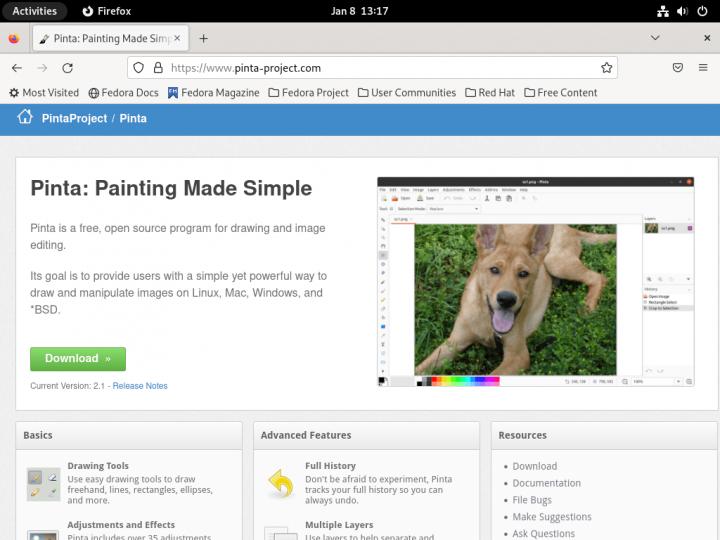
Task: Click the Adjustments and Effects heading
Action: tap(121, 524)
